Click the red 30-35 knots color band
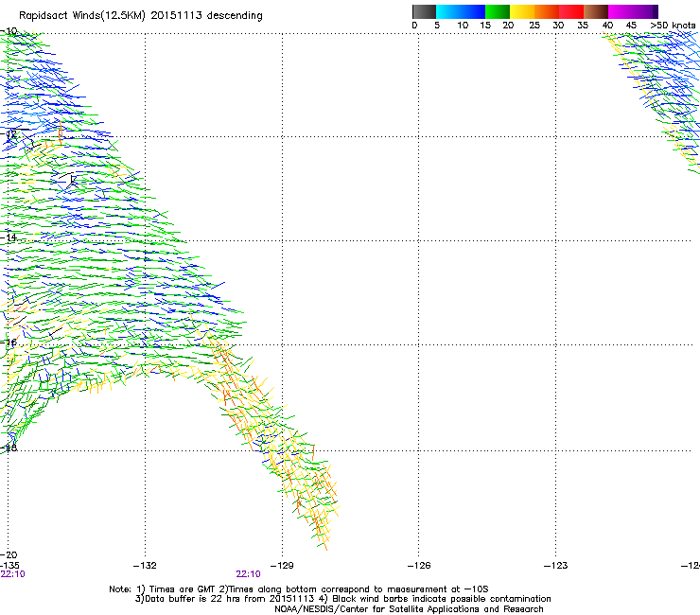700x615 pixels. [x=571, y=11]
